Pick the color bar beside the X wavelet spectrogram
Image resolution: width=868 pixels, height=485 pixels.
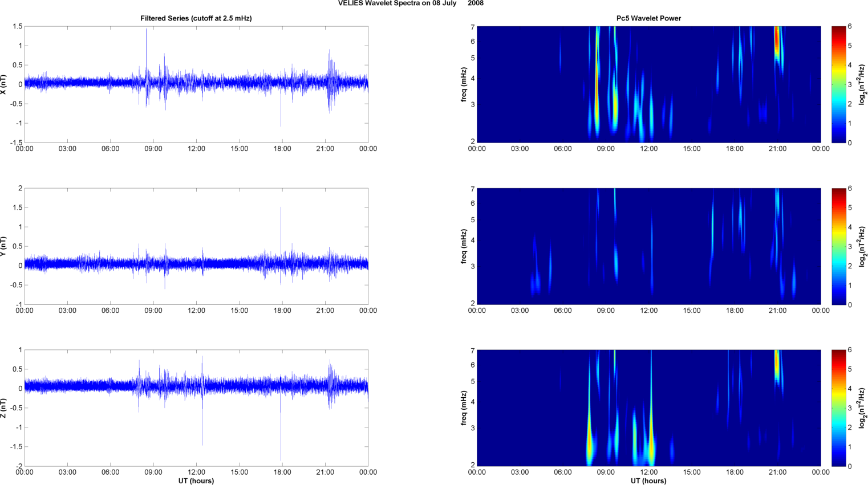pyautogui.click(x=839, y=84)
